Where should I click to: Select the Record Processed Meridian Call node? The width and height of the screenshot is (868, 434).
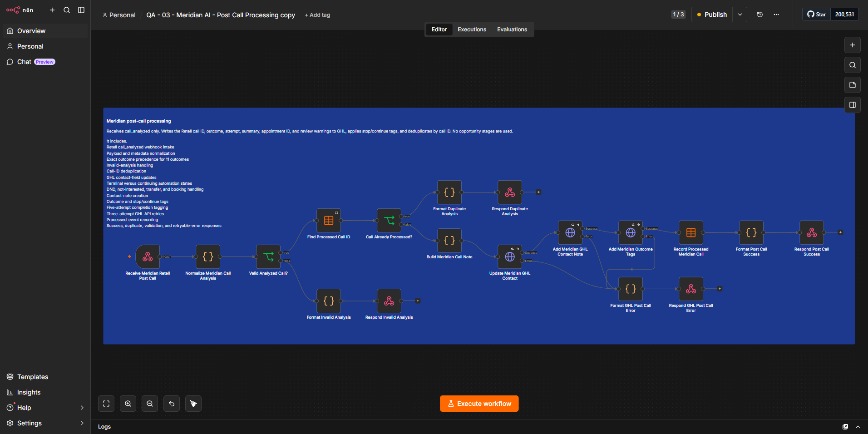691,233
